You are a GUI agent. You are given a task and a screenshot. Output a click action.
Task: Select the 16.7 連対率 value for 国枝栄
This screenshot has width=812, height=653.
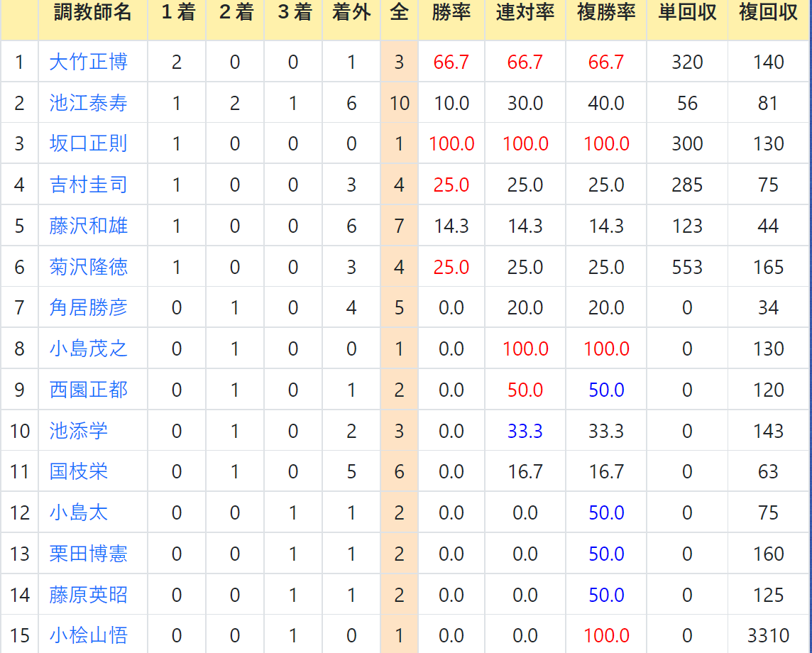click(x=525, y=472)
